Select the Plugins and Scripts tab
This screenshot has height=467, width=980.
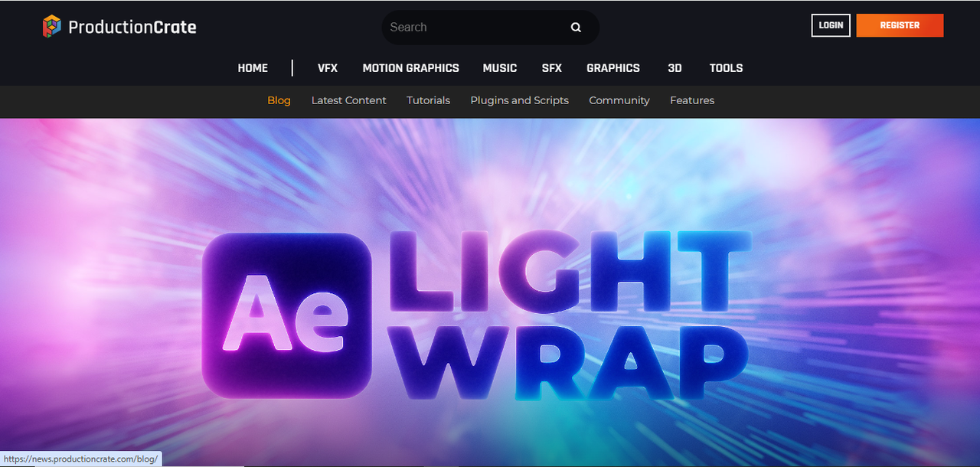click(519, 100)
